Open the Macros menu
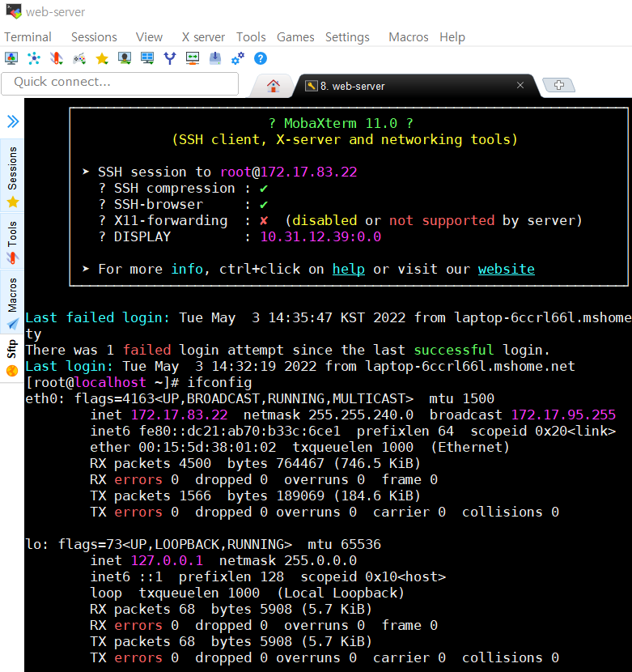The image size is (632, 672). (x=409, y=37)
